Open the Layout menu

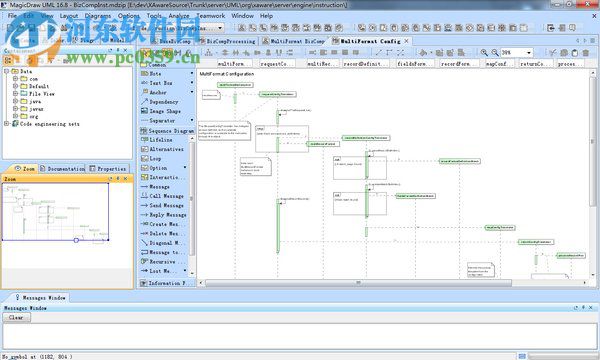pos(69,16)
